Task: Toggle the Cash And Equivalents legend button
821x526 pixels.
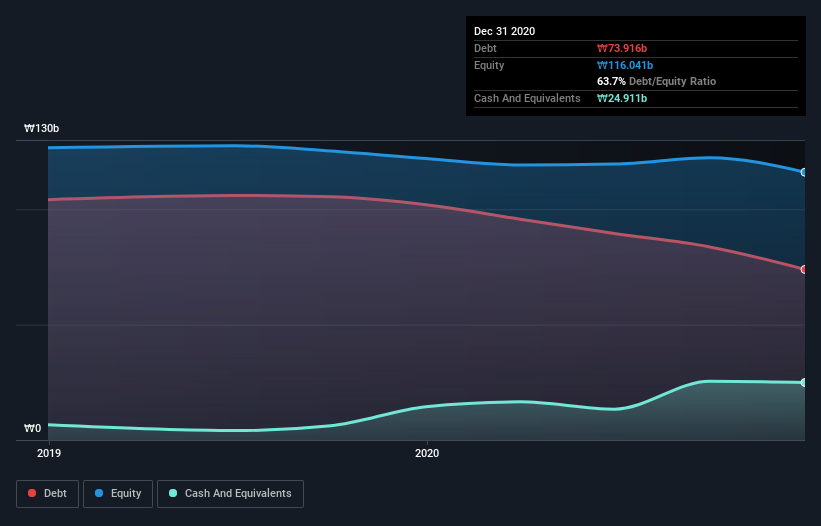Action: coord(230,494)
